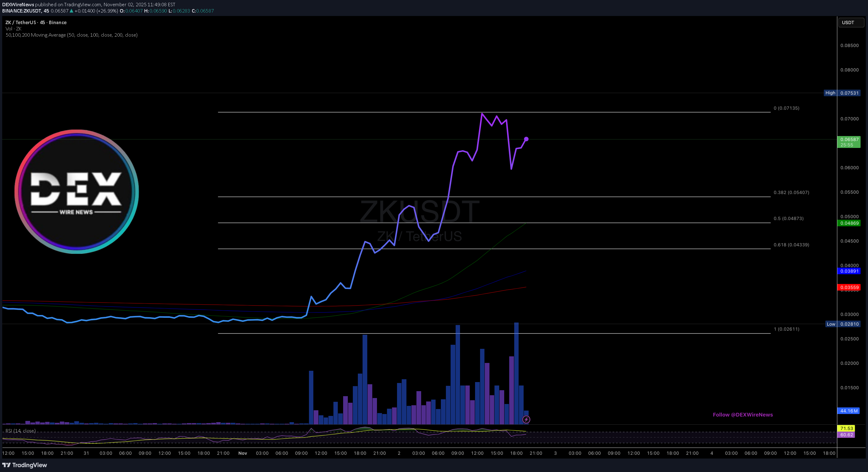Screen dimensions: 868x472
Task: Expand the 50,100,200 Moving Average legend
Action: pos(71,35)
